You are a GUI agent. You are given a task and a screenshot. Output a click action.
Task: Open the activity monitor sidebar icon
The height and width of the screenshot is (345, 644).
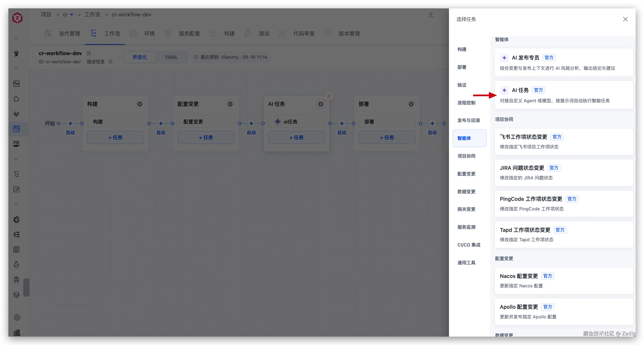click(17, 84)
